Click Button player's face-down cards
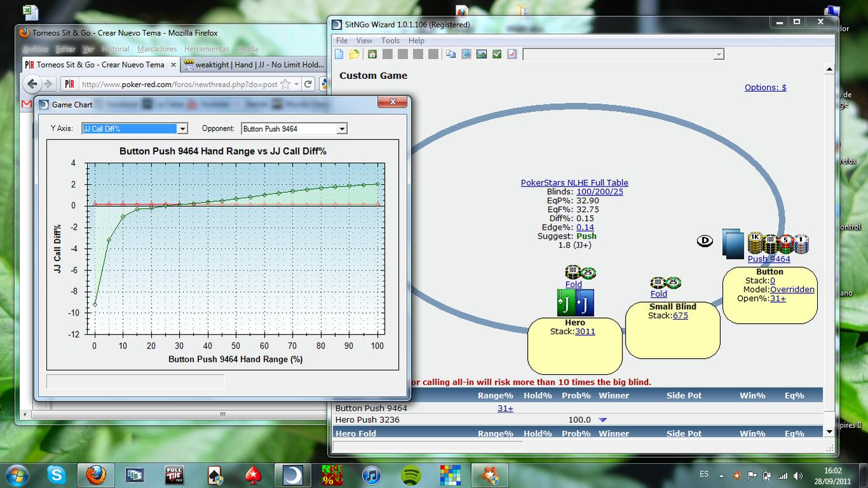The image size is (868, 488). click(733, 244)
